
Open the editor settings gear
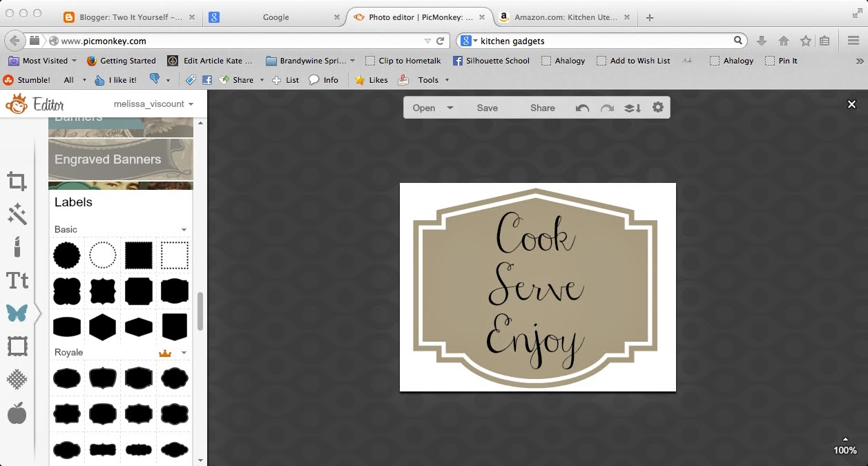(x=658, y=107)
